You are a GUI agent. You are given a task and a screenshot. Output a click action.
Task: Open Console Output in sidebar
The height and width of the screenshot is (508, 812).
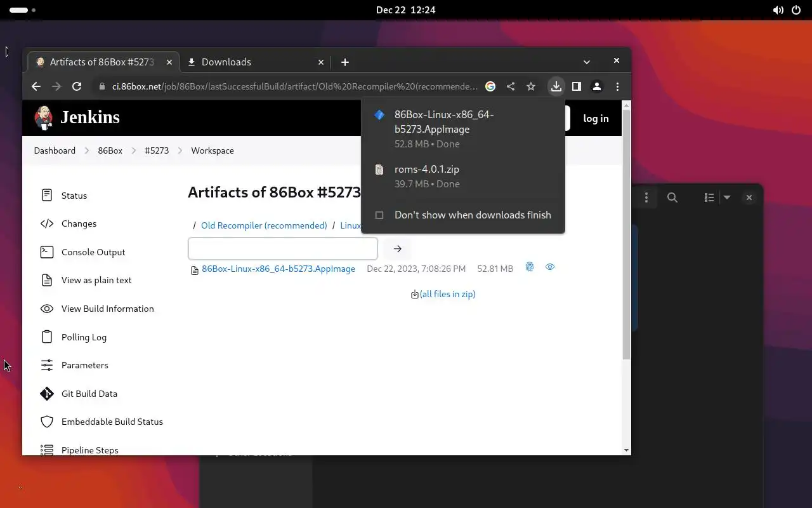coord(93,252)
